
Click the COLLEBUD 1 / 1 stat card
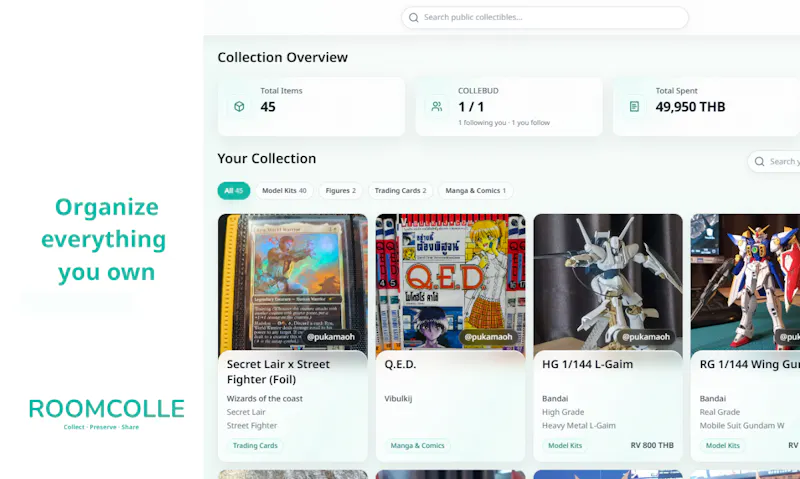tap(509, 107)
